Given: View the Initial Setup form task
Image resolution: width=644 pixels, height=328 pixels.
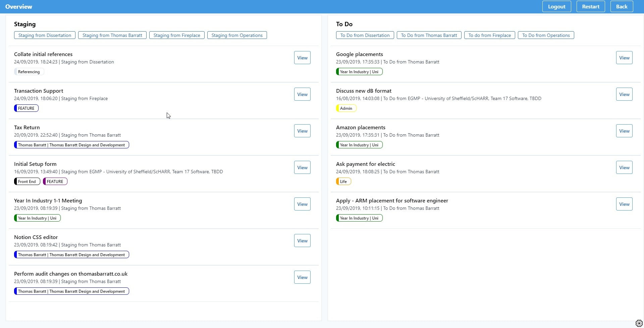Looking at the screenshot, I should pyautogui.click(x=302, y=168).
